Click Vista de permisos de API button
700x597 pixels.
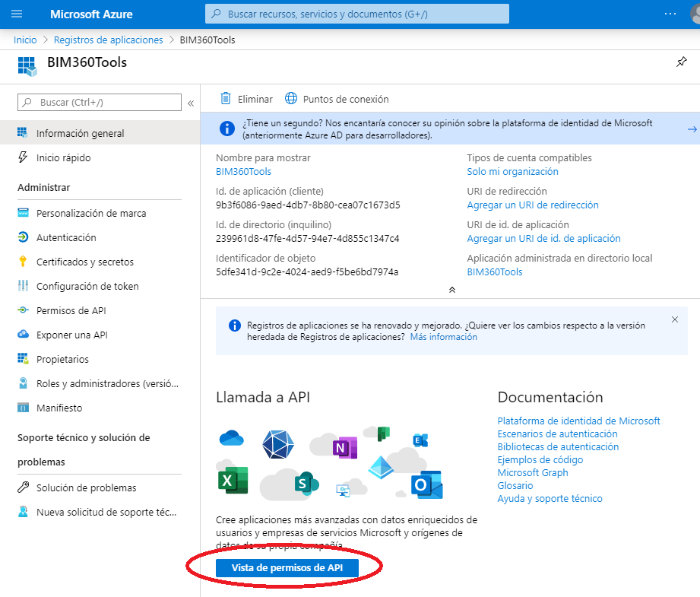[x=287, y=568]
